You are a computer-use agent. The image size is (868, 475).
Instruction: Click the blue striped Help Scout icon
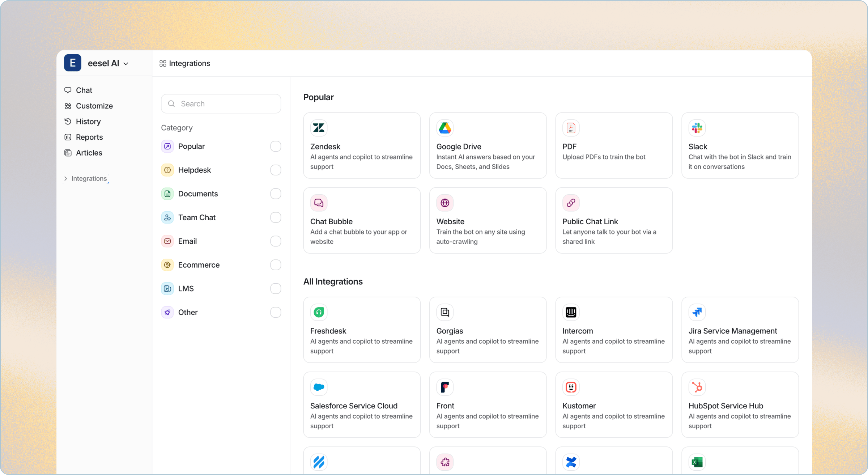click(x=319, y=462)
